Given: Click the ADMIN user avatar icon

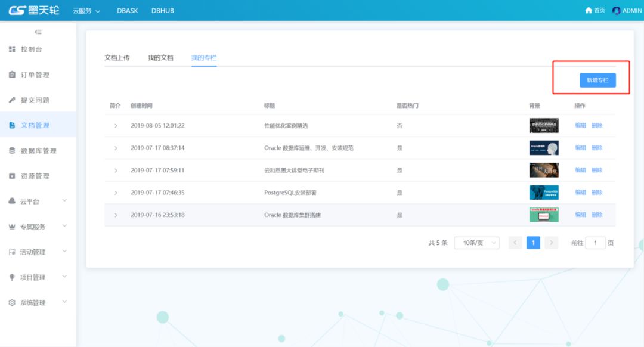Looking at the screenshot, I should tap(616, 11).
